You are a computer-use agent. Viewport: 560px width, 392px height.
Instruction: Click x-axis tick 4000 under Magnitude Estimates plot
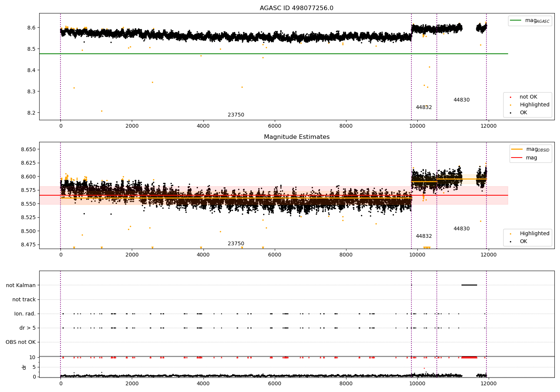click(x=203, y=255)
